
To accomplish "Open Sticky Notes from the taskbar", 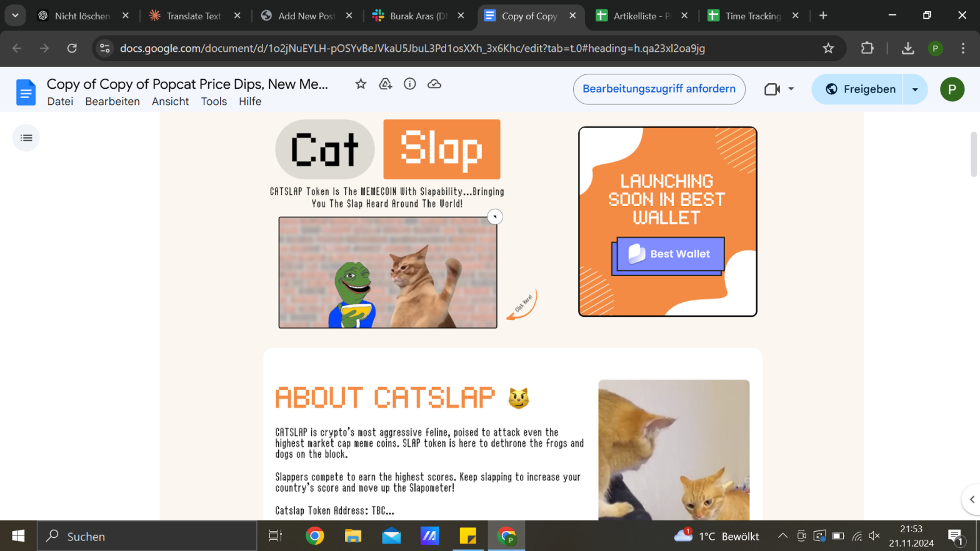I will click(x=467, y=536).
